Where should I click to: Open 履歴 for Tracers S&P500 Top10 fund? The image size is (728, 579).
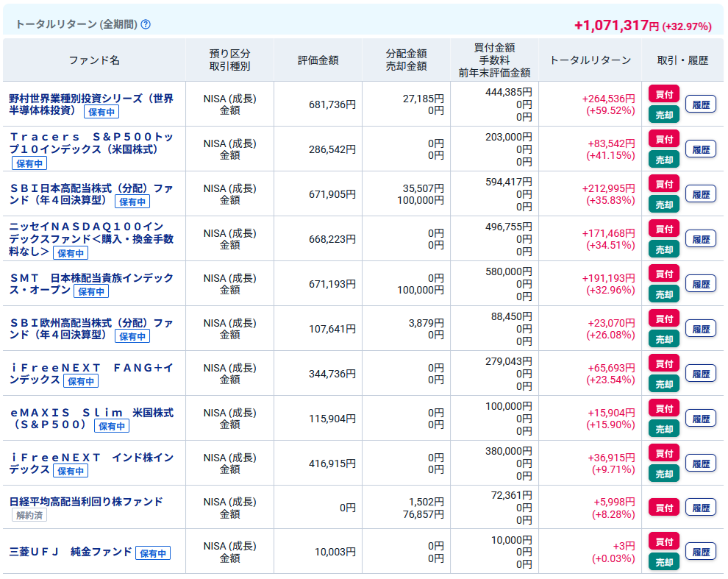click(x=701, y=149)
